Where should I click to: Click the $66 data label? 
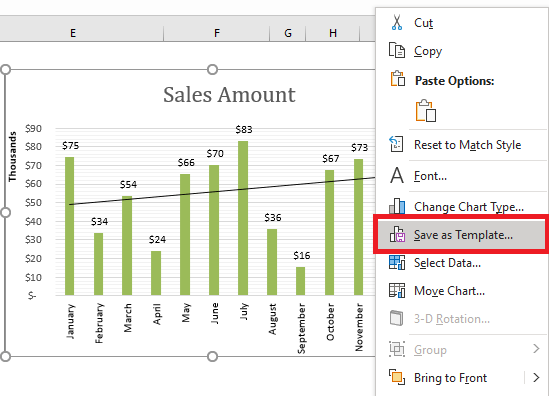click(186, 162)
